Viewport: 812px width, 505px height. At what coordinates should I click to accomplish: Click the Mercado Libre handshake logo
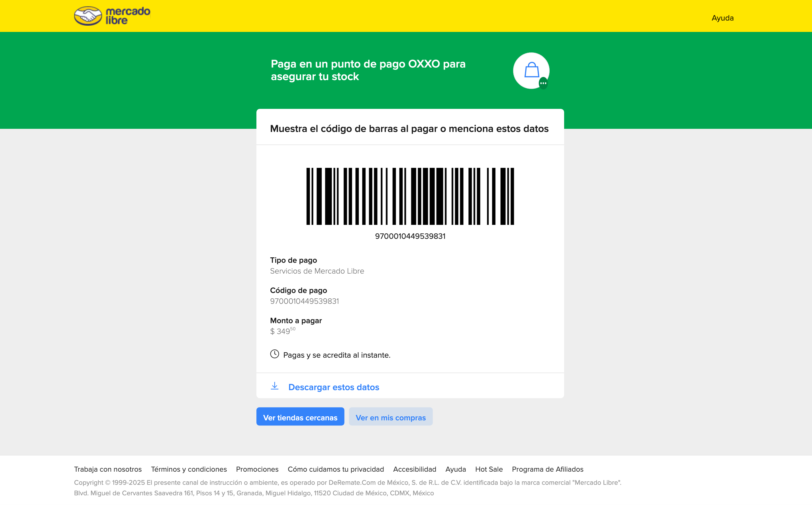pos(88,16)
